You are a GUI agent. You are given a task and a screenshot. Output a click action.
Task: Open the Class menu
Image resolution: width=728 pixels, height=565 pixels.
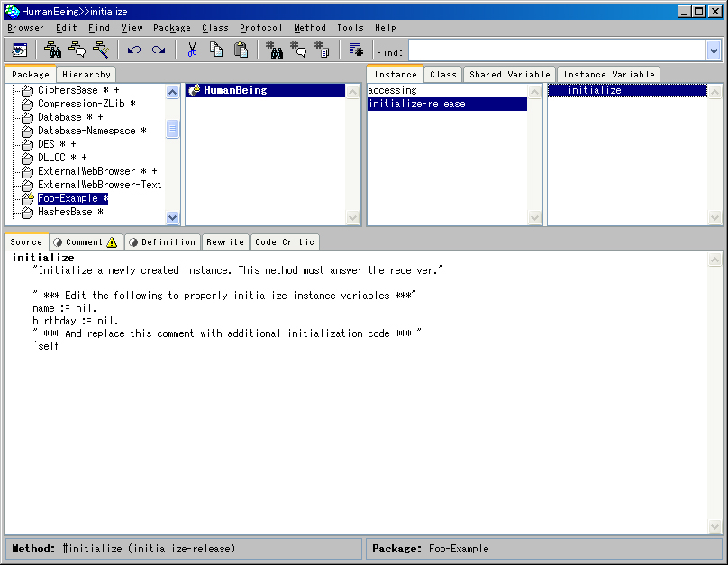click(215, 28)
